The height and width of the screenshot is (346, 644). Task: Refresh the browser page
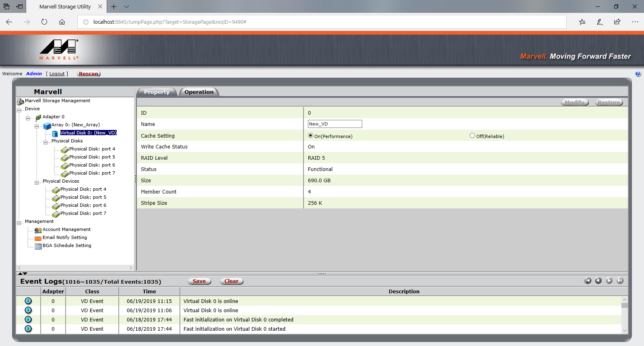(x=44, y=22)
